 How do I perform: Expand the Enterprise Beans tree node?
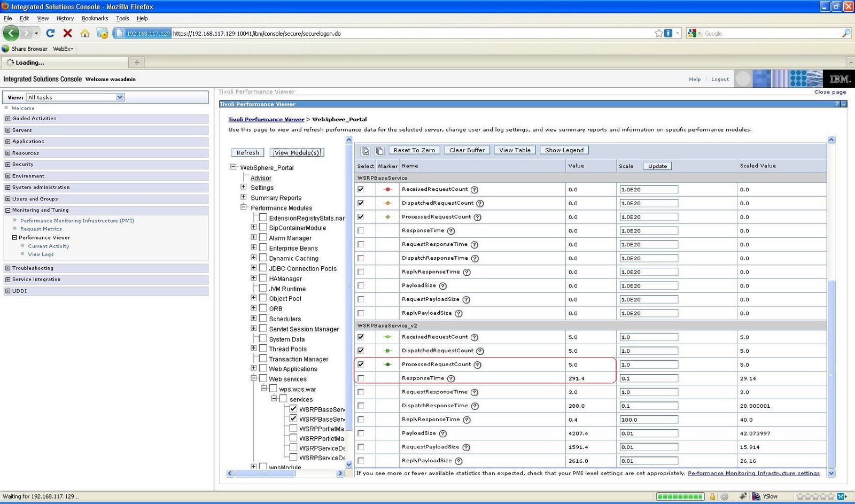coord(253,247)
